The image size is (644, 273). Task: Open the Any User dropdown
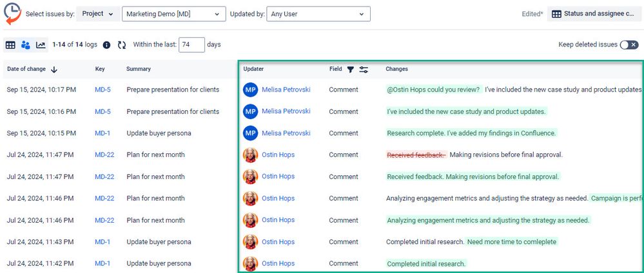[318, 14]
